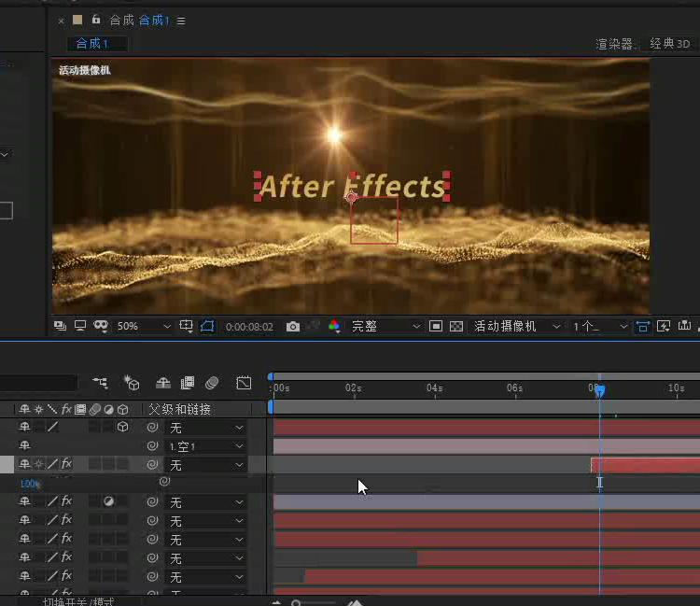Toggle the shy switch on the 1.空1 row
Image resolution: width=700 pixels, height=606 pixels.
pos(24,445)
